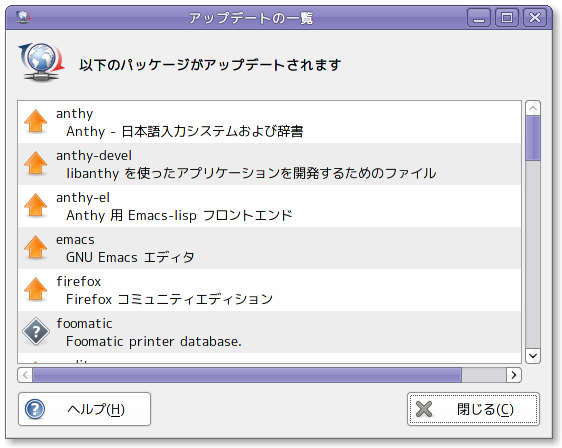This screenshot has height=448, width=562.
Task: Click the horizontal scrollbar right arrow
Action: click(x=514, y=375)
